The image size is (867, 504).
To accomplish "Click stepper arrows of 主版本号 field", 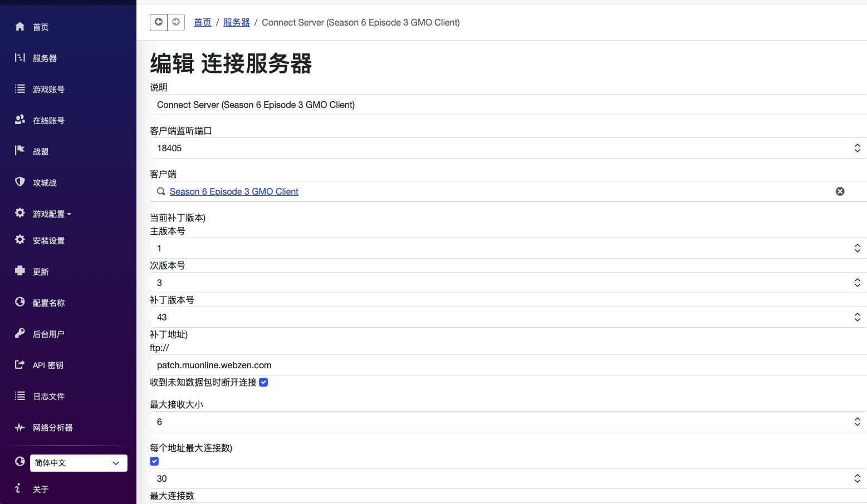I will tap(858, 248).
